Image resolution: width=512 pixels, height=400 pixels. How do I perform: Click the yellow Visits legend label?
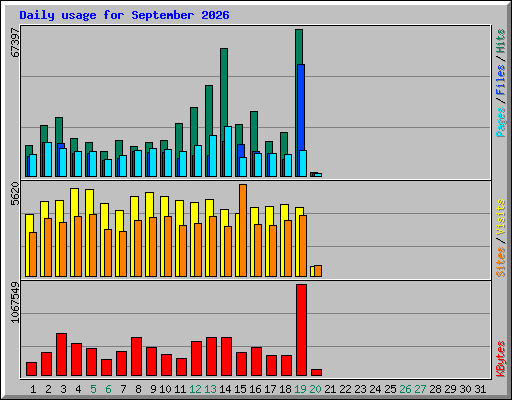tap(501, 218)
